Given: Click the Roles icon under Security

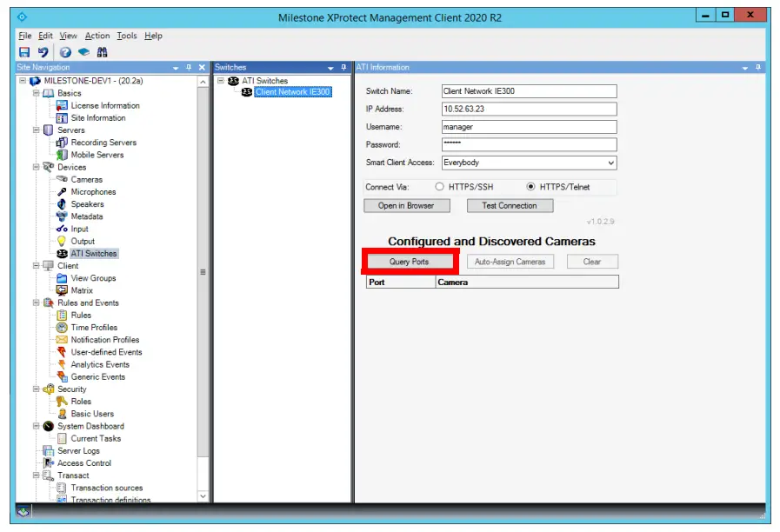Looking at the screenshot, I should pyautogui.click(x=62, y=402).
